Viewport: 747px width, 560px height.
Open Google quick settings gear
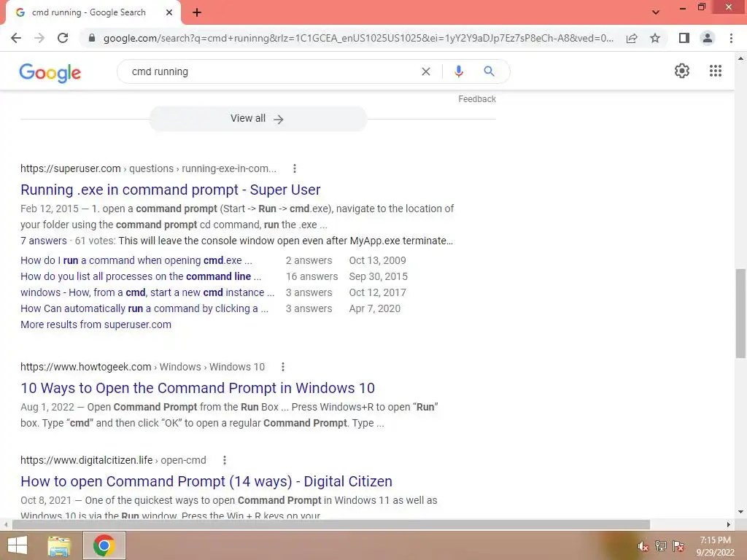(x=682, y=71)
